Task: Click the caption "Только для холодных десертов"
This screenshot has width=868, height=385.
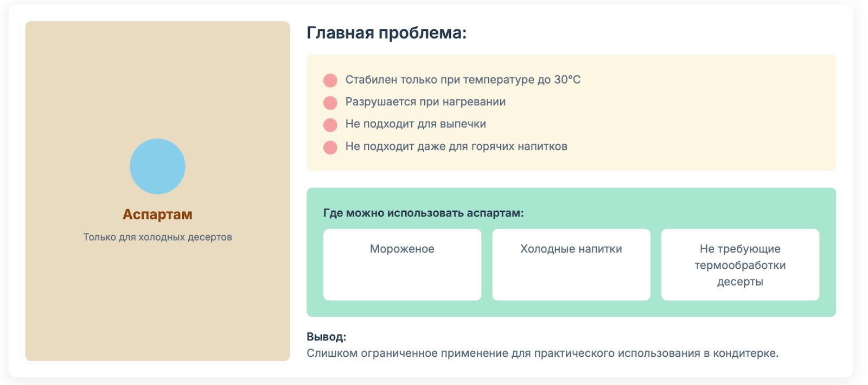Action: [157, 237]
